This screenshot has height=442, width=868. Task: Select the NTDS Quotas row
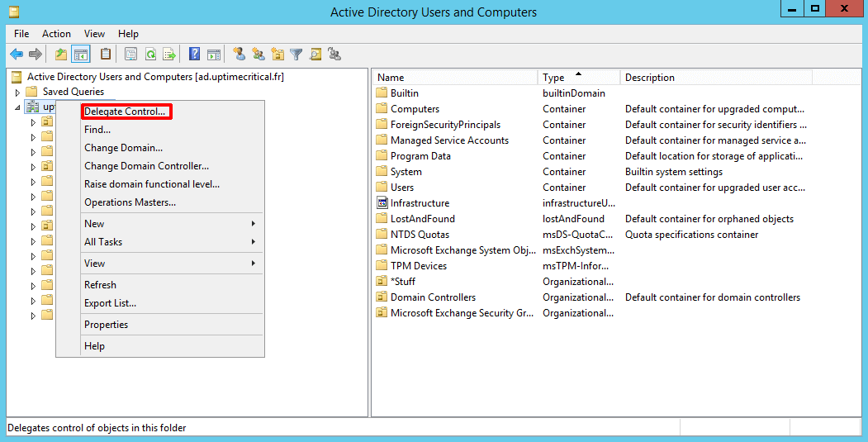coord(592,235)
